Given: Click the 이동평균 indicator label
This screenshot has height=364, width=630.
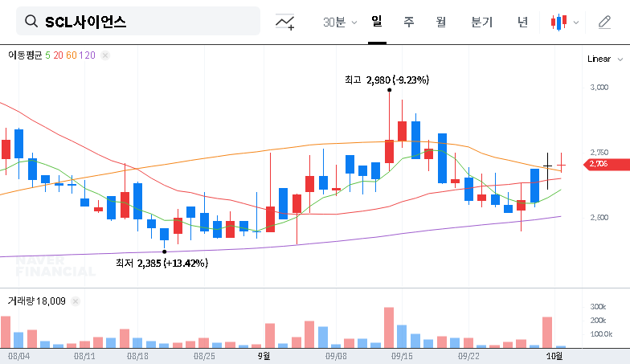Looking at the screenshot, I should 24,55.
